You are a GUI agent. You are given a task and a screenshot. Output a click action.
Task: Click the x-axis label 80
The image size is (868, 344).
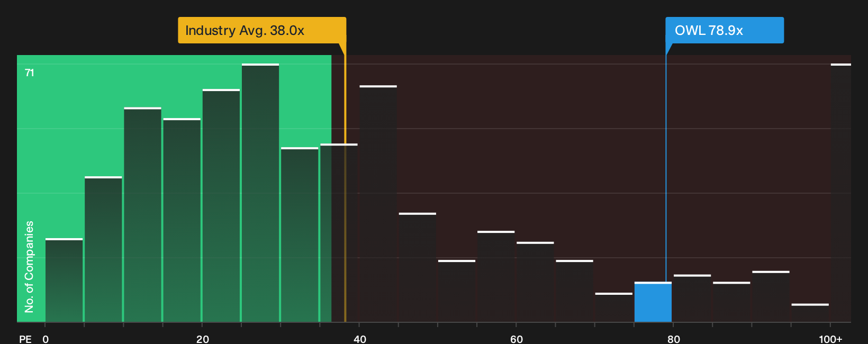(674, 339)
